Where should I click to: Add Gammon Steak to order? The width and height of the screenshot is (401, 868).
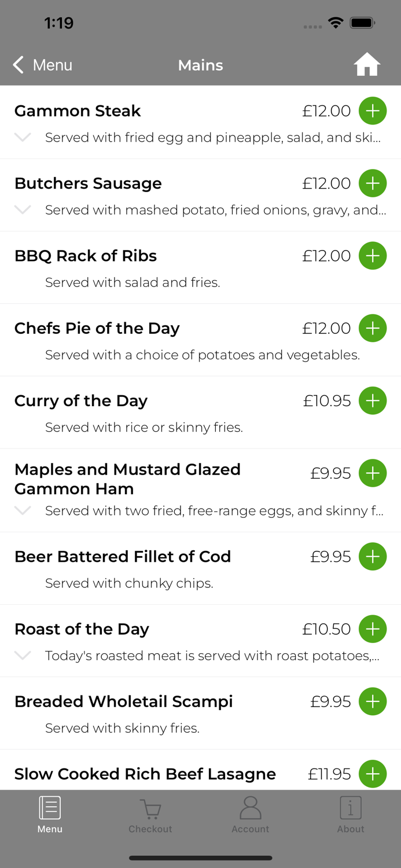click(373, 111)
